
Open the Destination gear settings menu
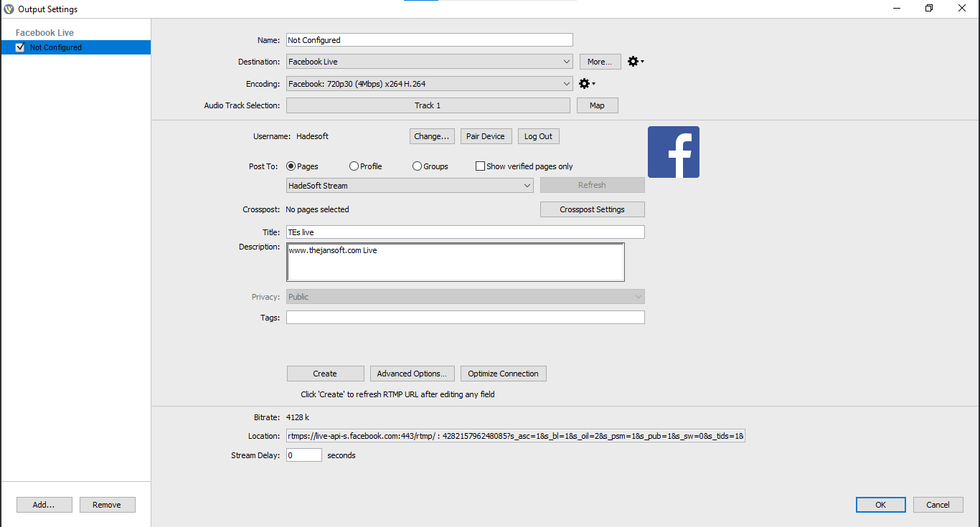point(635,62)
